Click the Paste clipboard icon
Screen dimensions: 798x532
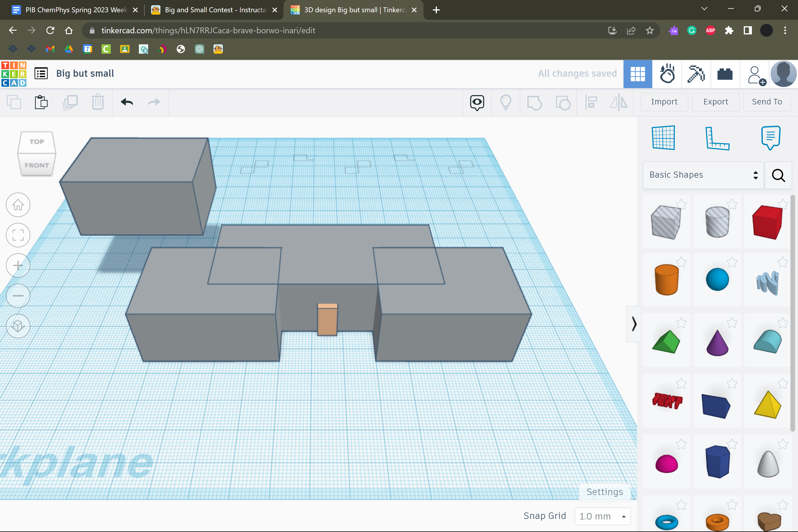tap(41, 102)
